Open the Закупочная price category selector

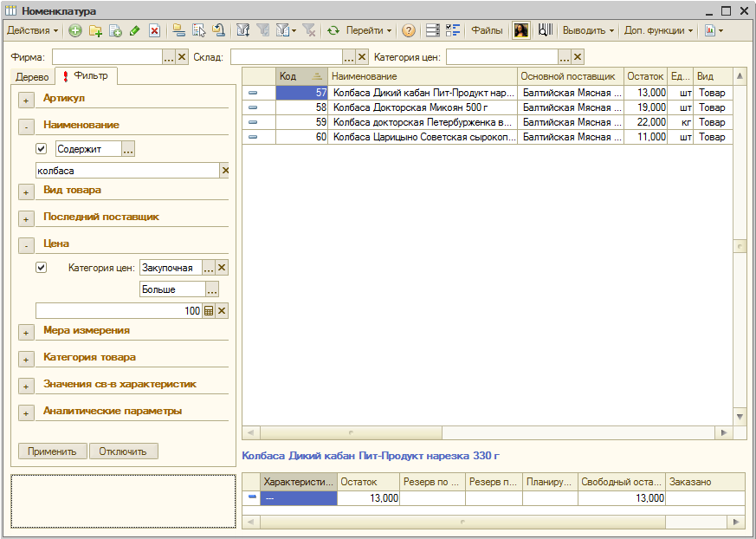tap(209, 268)
